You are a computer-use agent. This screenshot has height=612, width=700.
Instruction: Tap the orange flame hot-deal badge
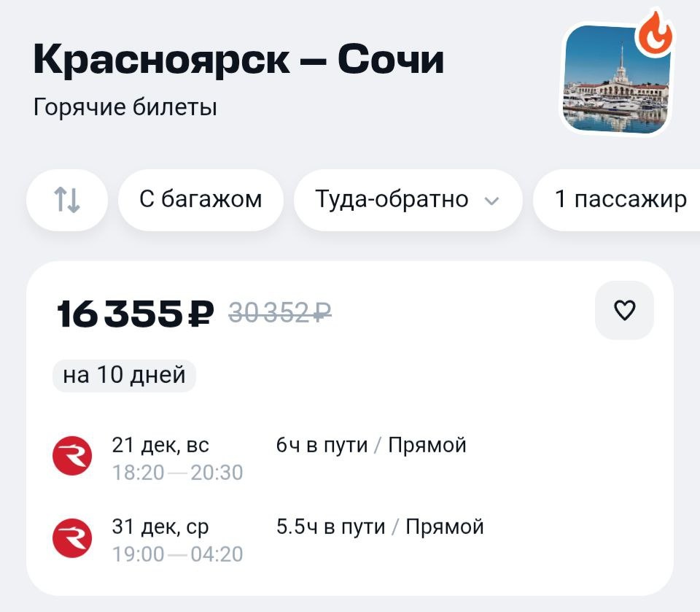click(x=655, y=32)
